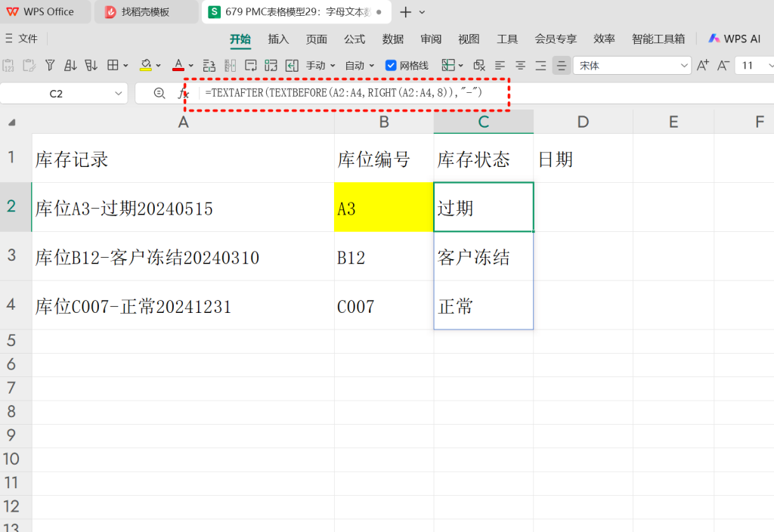Screen dimensions: 774x532
Task: Open the 数据 ribbon tab
Action: pos(393,39)
